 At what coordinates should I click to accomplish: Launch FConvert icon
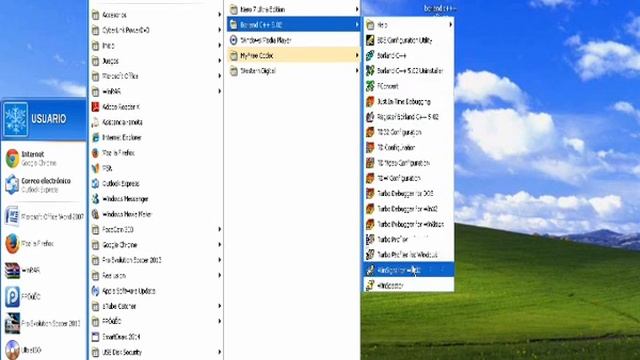coord(370,86)
